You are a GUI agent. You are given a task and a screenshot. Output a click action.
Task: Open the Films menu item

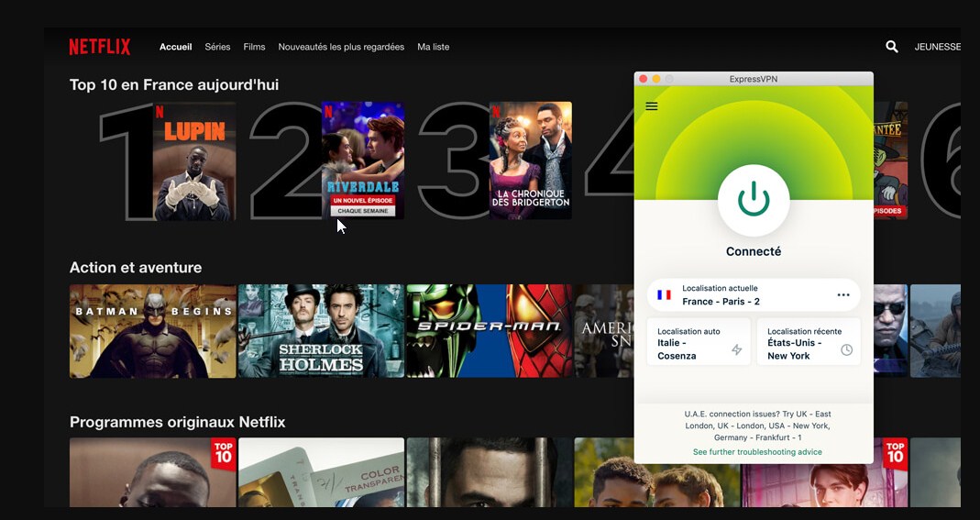(x=254, y=47)
